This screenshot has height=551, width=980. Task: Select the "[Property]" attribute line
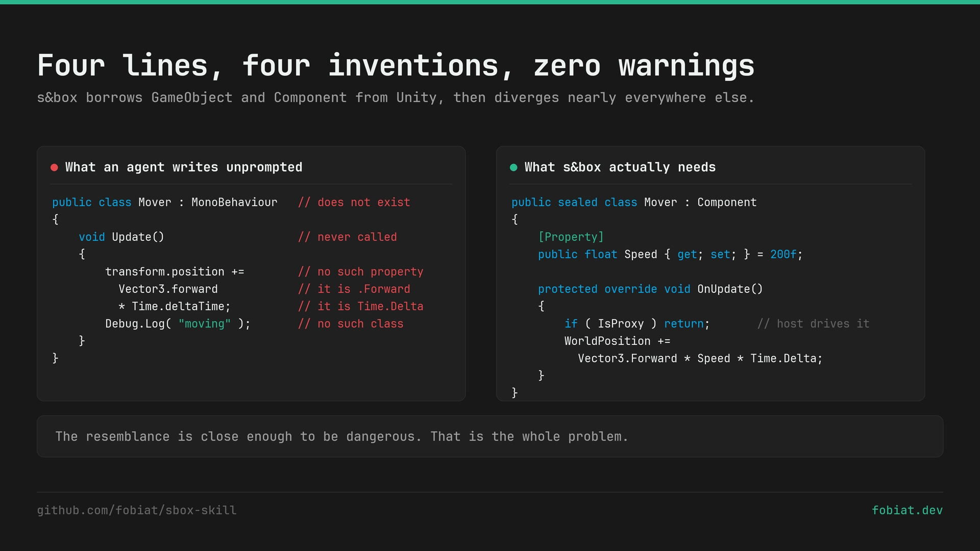pyautogui.click(x=571, y=237)
